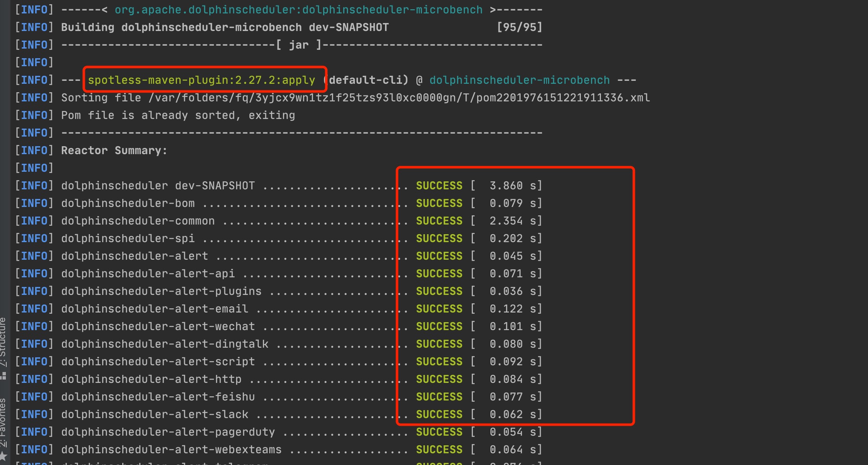The height and width of the screenshot is (465, 868).
Task: Open the Structure tool window tab
Action: point(3,341)
